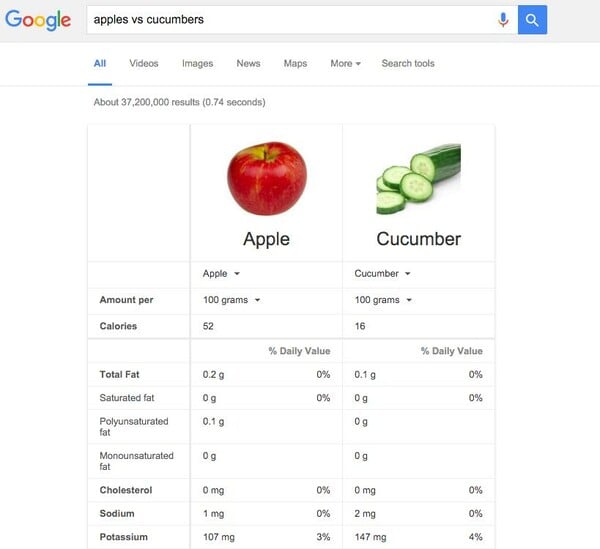Open the Apple variety dropdown
The height and width of the screenshot is (549, 600).
[x=221, y=274]
